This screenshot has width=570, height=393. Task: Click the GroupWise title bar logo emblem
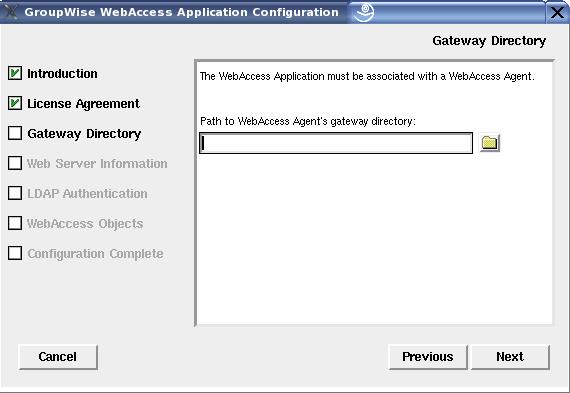(x=364, y=12)
